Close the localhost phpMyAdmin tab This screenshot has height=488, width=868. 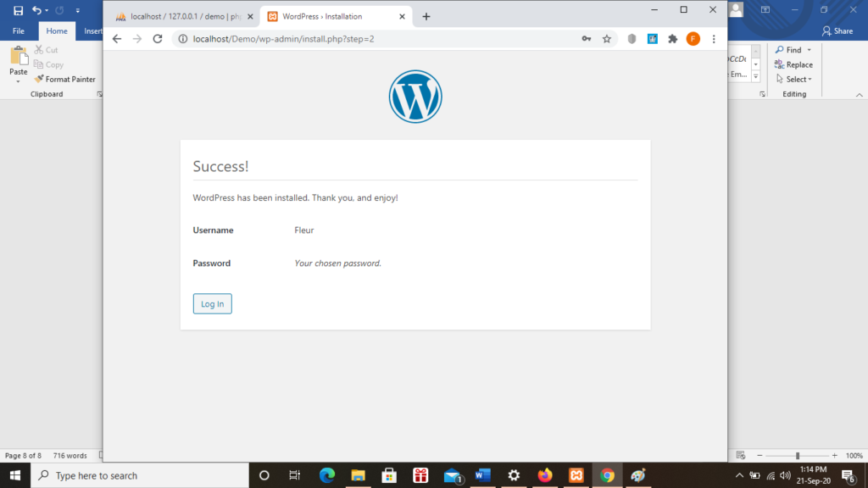tap(250, 17)
